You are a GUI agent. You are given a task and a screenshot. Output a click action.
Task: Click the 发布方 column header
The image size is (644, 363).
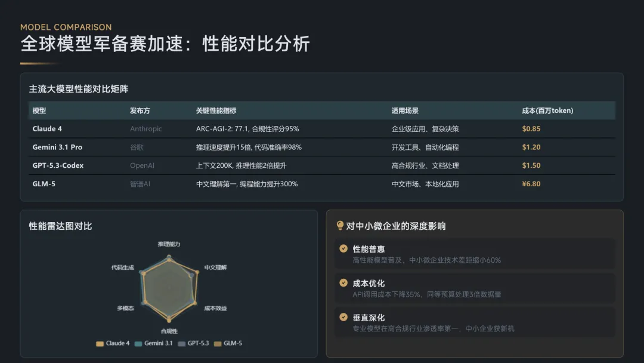click(140, 110)
